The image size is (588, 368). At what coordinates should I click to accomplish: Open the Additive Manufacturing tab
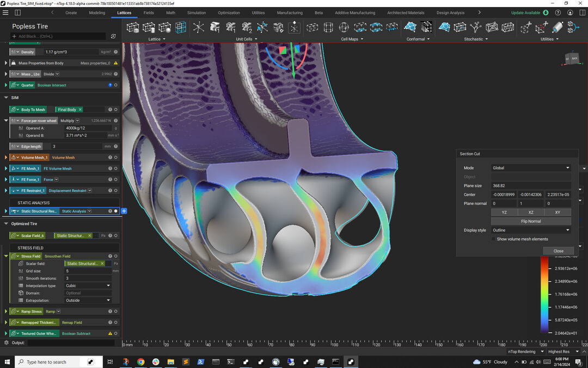354,13
